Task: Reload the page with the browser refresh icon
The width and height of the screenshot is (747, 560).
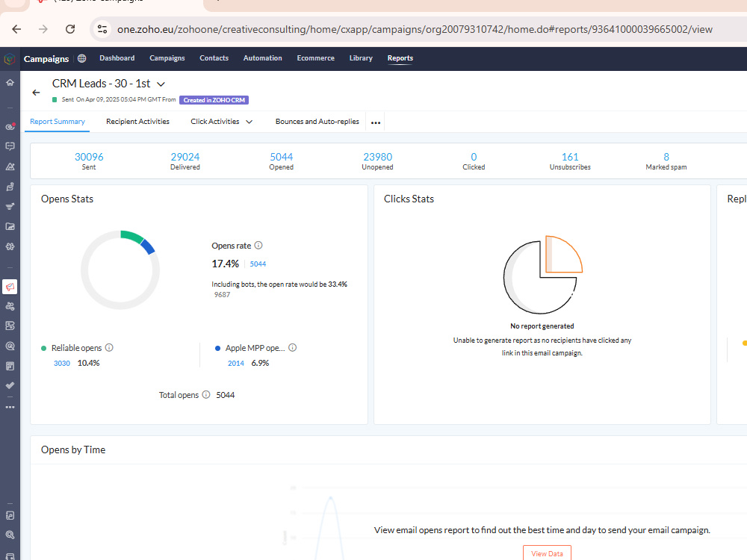Action: [70, 29]
